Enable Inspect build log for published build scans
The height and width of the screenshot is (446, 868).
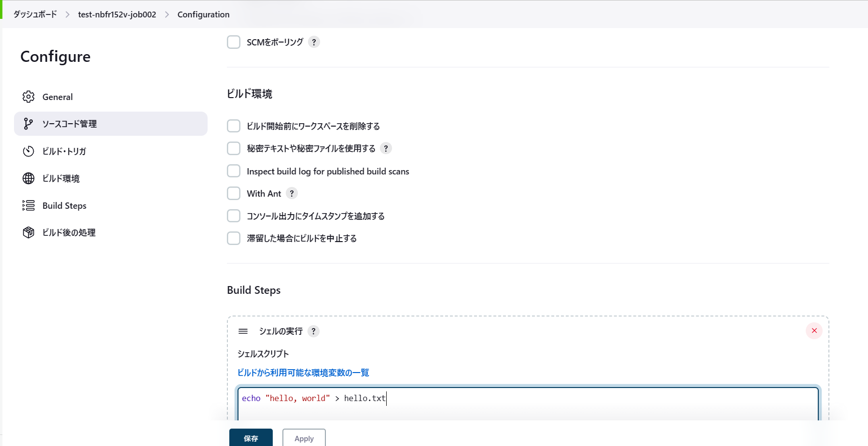(x=234, y=171)
